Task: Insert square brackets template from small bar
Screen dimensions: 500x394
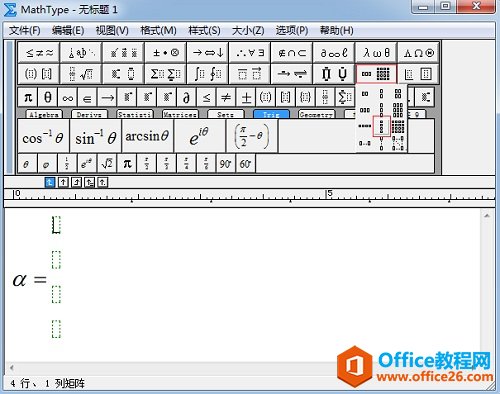Action: (286, 98)
